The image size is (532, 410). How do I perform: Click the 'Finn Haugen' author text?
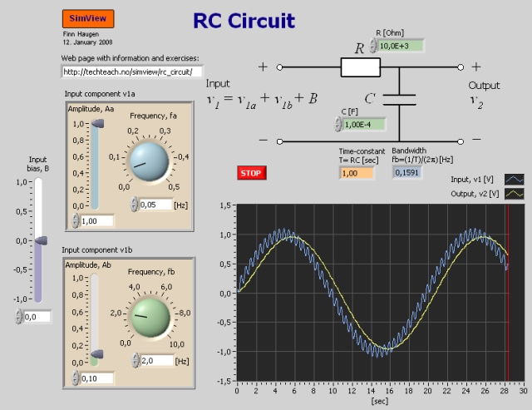pos(81,34)
